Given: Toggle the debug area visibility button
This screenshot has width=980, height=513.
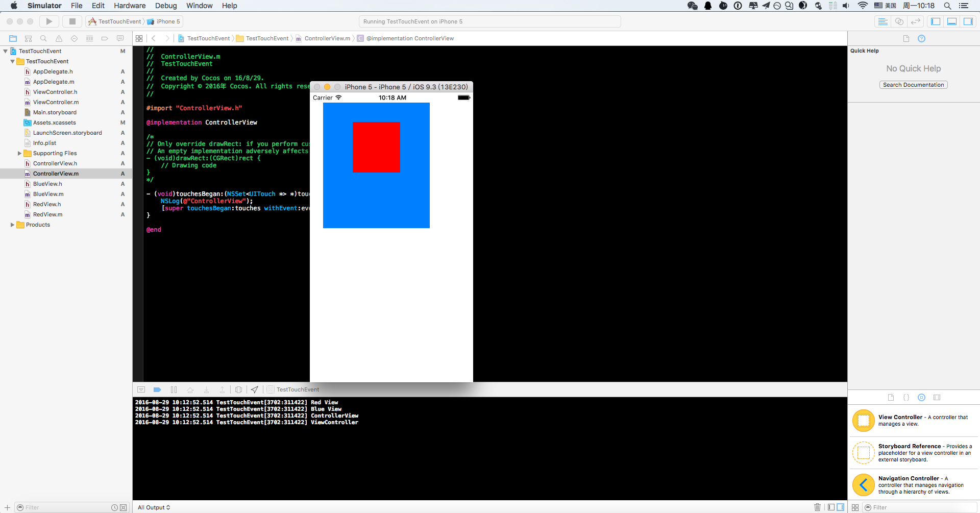Looking at the screenshot, I should [952, 21].
